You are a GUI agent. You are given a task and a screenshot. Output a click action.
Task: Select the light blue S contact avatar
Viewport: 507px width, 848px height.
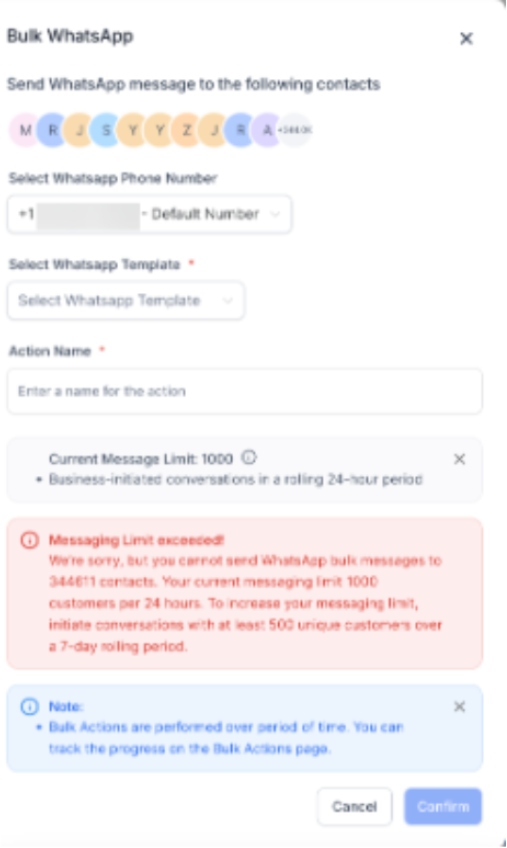pyautogui.click(x=106, y=130)
